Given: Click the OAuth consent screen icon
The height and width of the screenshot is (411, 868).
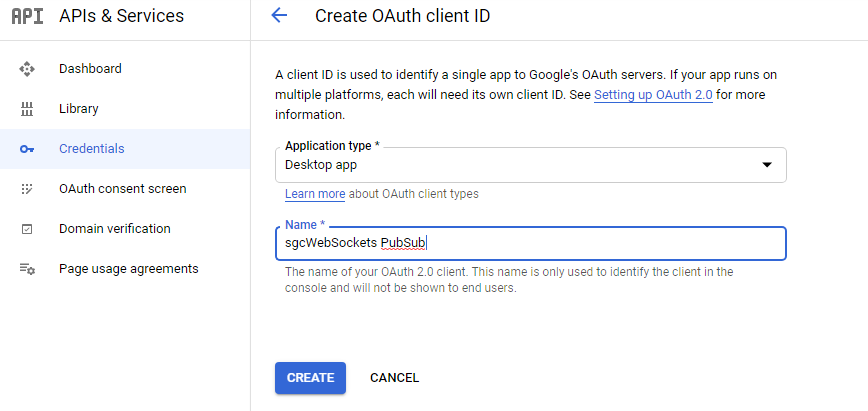Looking at the screenshot, I should [x=27, y=189].
